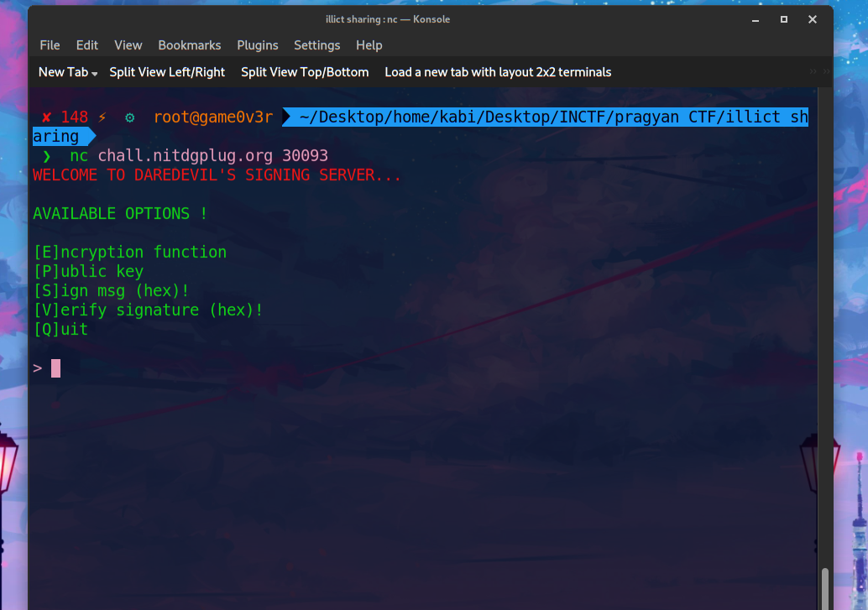This screenshot has width=868, height=610.
Task: Click Split View Top/Bottom
Action: 305,72
